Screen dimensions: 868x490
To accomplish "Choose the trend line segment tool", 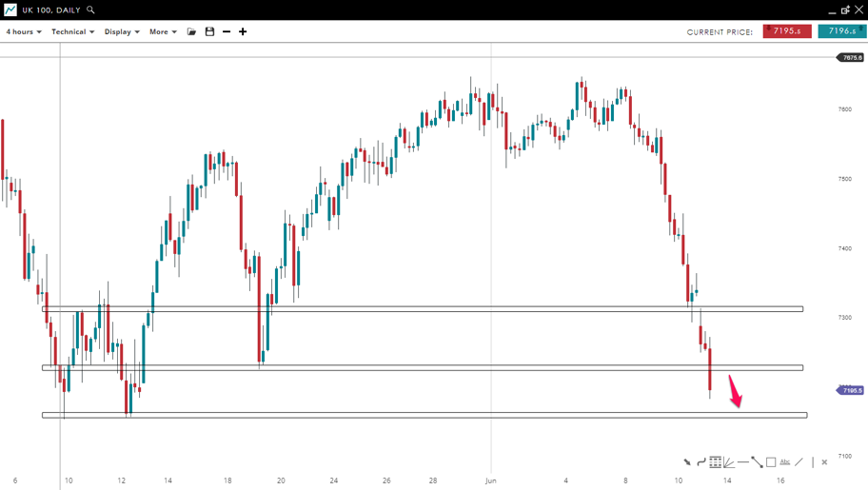I will pos(757,462).
